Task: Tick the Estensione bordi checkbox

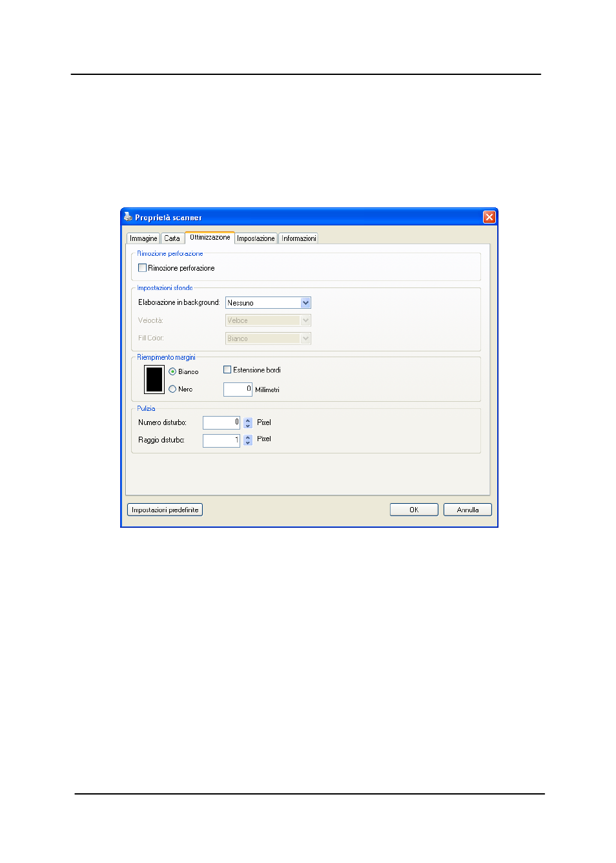Action: pos(227,369)
